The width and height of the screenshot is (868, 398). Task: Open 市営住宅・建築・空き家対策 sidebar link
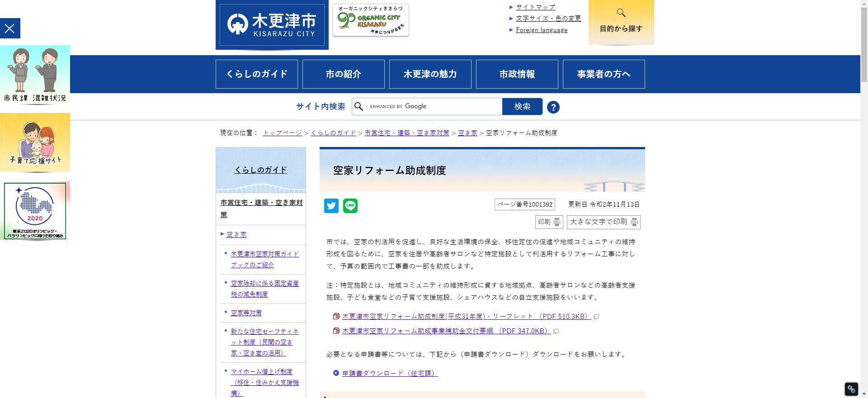(261, 208)
